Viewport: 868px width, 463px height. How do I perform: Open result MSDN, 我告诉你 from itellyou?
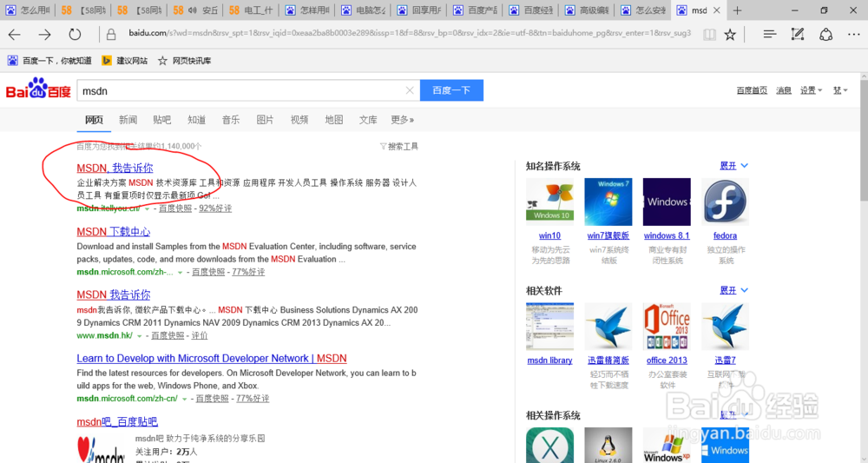pos(115,168)
